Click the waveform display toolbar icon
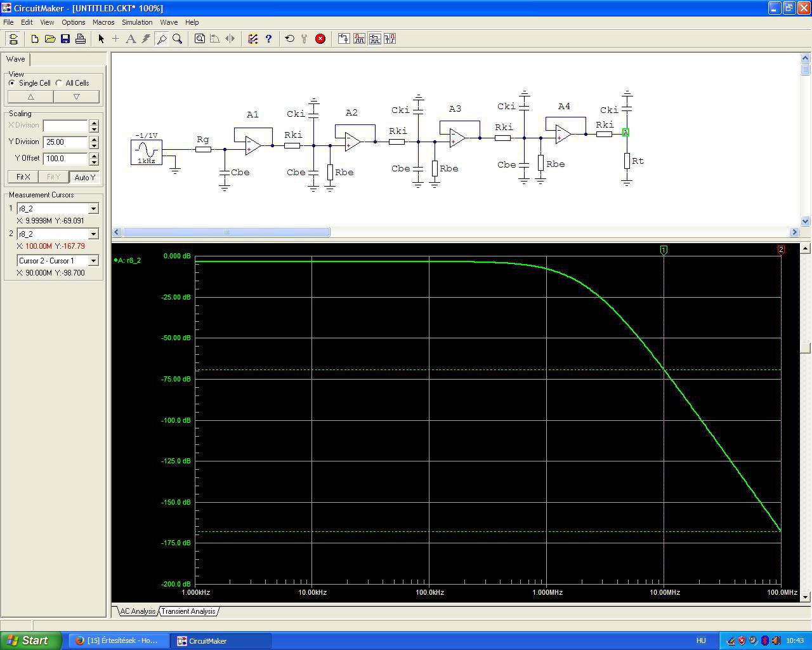The width and height of the screenshot is (812, 650). pos(359,39)
